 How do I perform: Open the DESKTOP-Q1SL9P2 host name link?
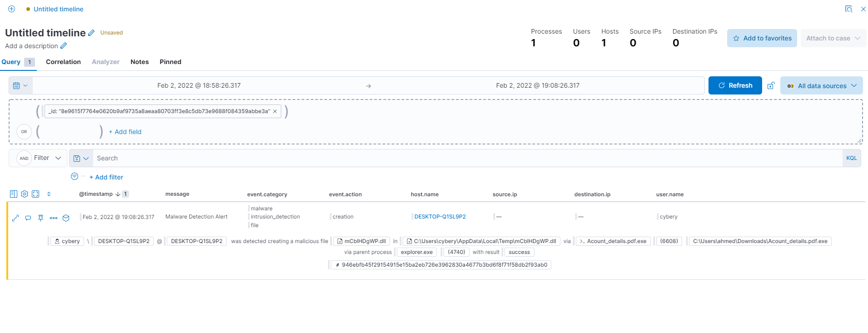pos(440,217)
